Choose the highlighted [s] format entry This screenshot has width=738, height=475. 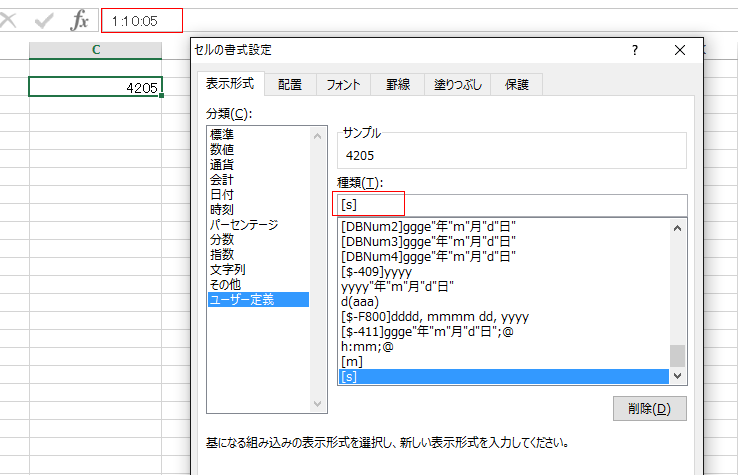coord(504,377)
